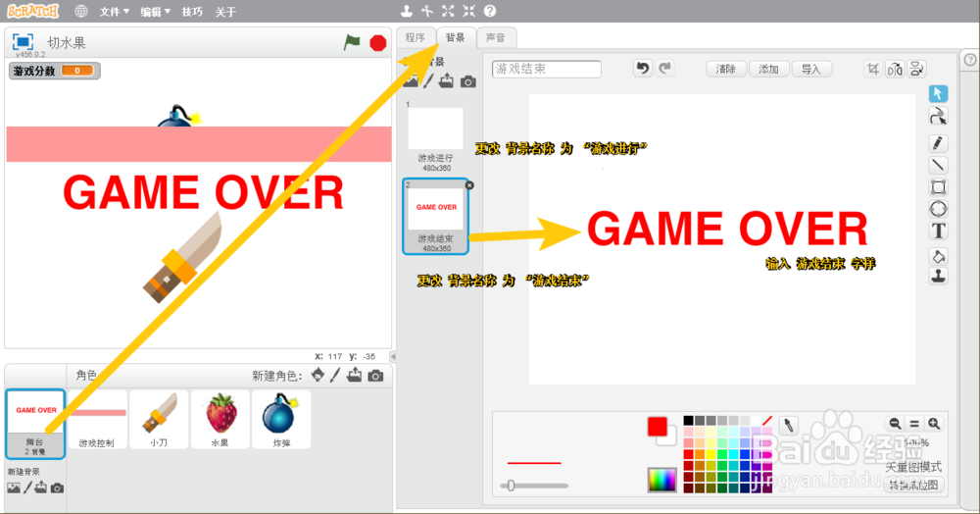Choose the Rectangle tool
Viewport: 980px width, 514px height.
pos(938,187)
